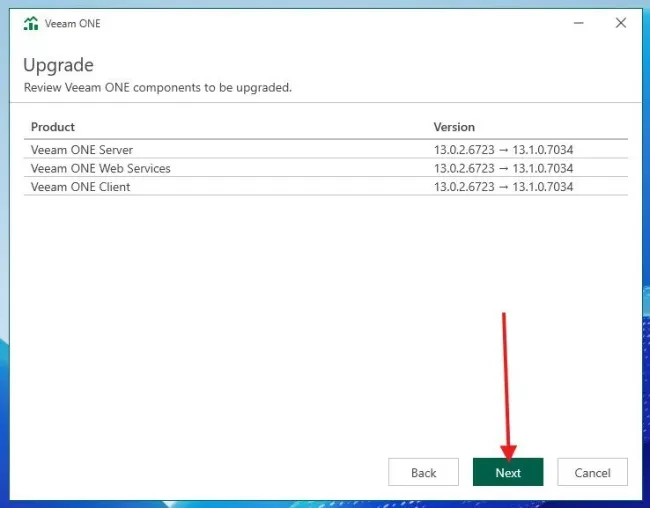Click the Upgrade heading
The width and height of the screenshot is (650, 508).
click(x=58, y=66)
